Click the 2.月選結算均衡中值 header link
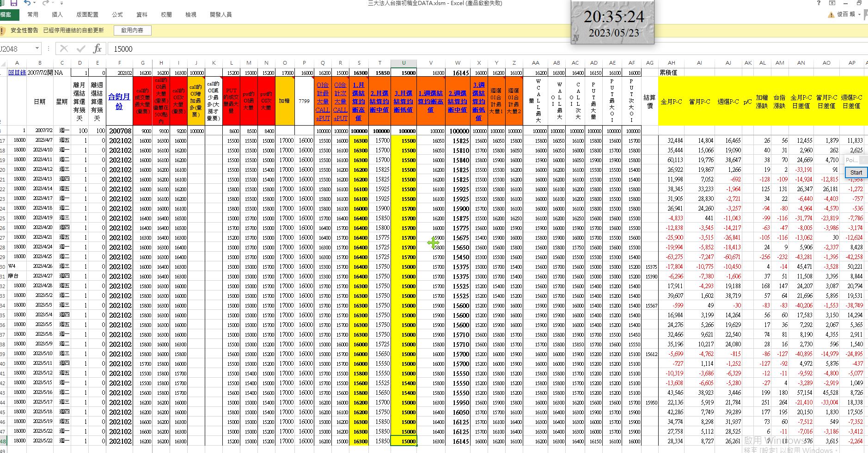Viewport: 868px width, 453px height. pos(379,101)
